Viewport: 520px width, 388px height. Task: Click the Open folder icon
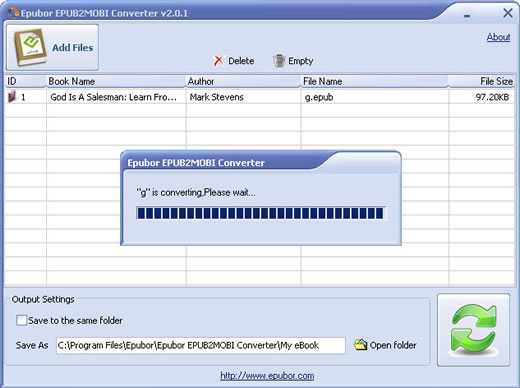pos(360,345)
